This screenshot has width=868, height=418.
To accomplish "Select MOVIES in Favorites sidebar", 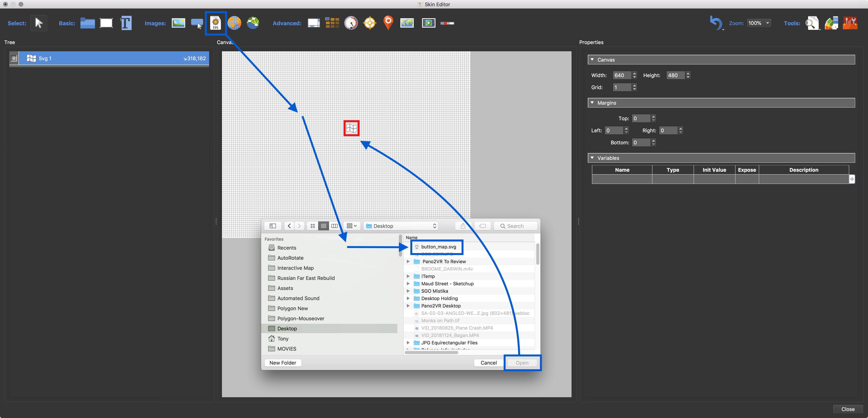I will (286, 349).
